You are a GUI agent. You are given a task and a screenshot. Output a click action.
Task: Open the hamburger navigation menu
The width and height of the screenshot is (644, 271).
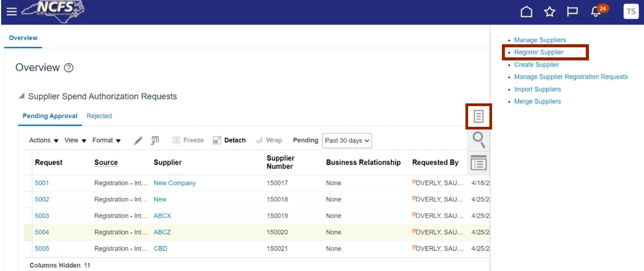click(11, 11)
